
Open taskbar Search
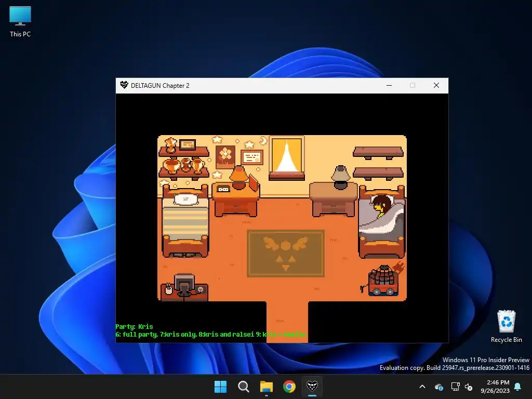243,387
